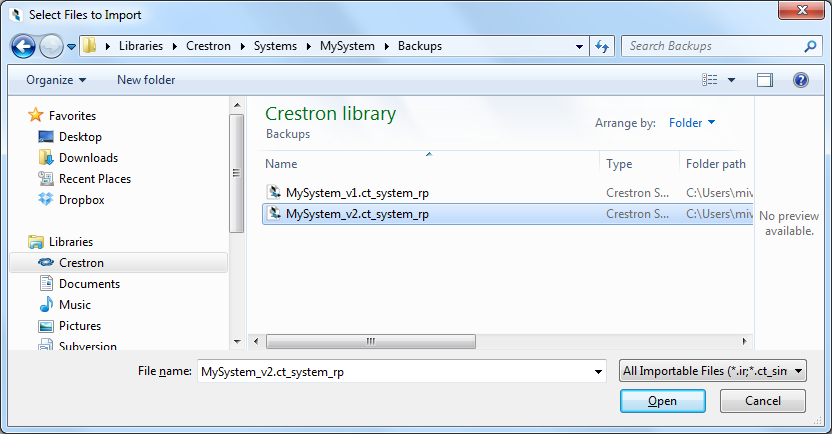The height and width of the screenshot is (434, 832).
Task: Open the Pictures library
Action: tap(80, 326)
